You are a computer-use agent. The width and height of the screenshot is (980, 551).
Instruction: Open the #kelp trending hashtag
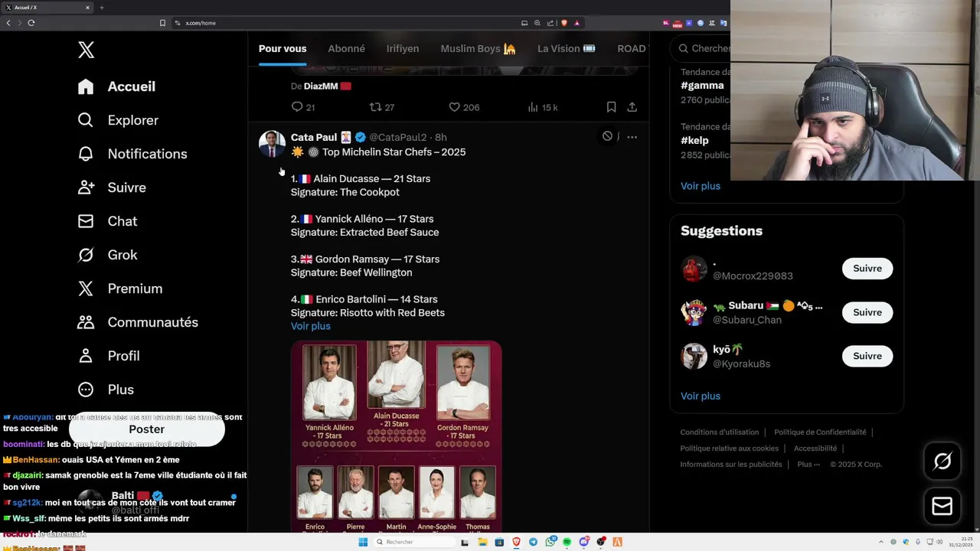coord(694,141)
